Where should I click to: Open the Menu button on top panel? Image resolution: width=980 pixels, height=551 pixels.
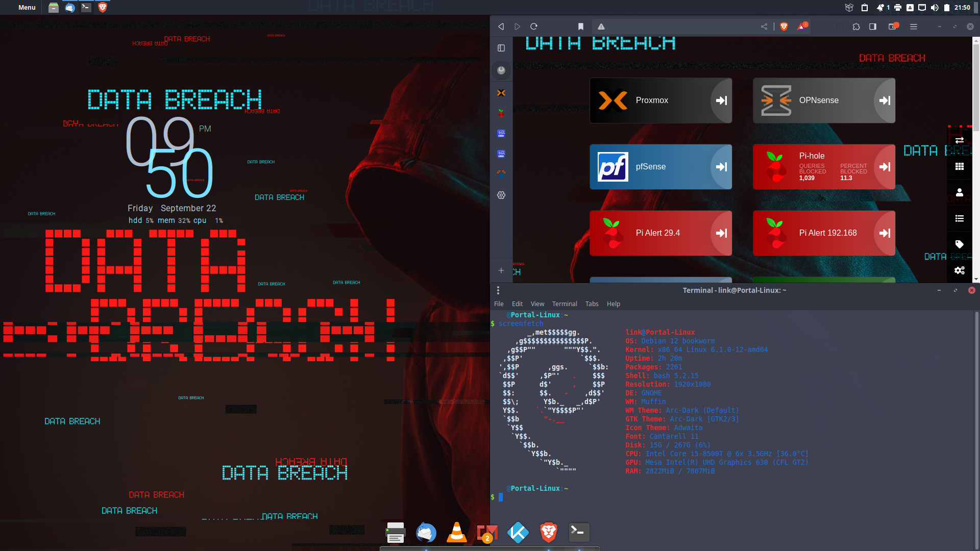pyautogui.click(x=27, y=7)
